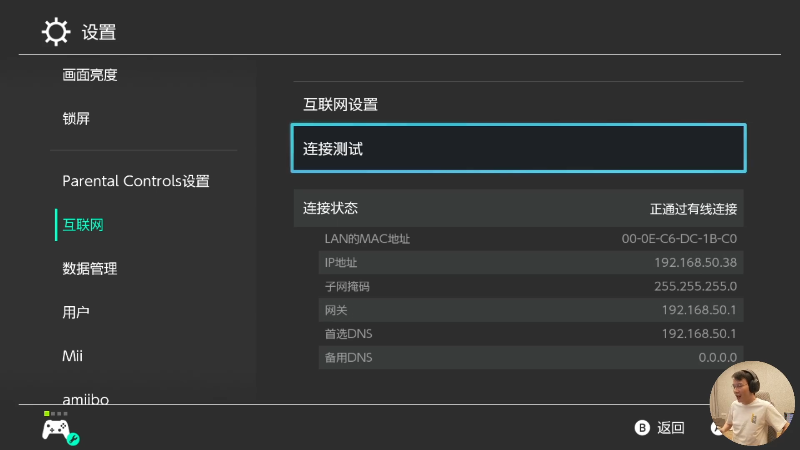The image size is (800, 450).
Task: Click the 网关 value 192.168.50.1
Action: click(699, 310)
